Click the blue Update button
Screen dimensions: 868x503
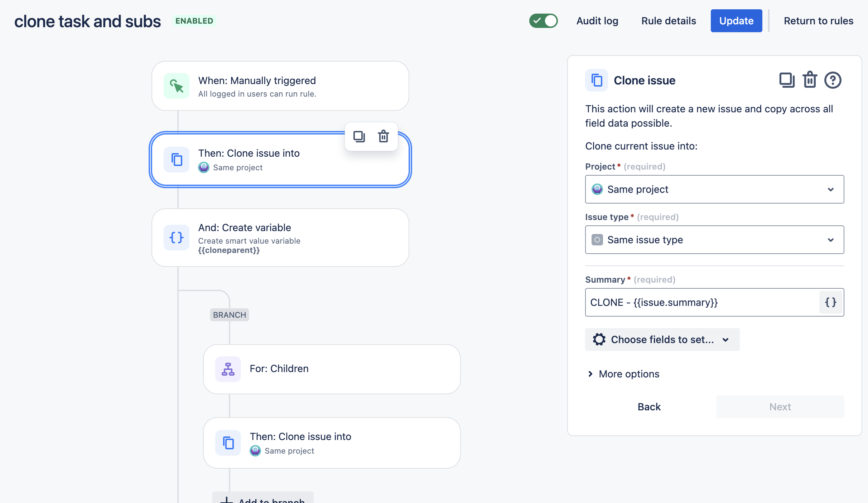coord(736,21)
